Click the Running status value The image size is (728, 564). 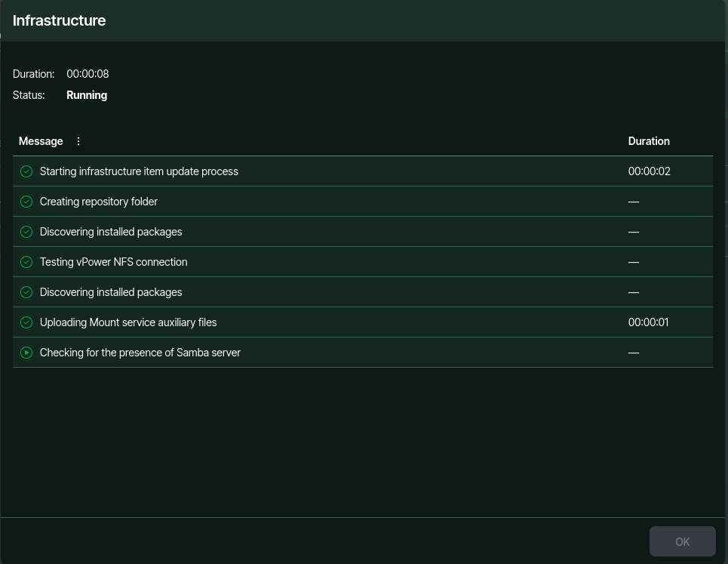(x=87, y=95)
